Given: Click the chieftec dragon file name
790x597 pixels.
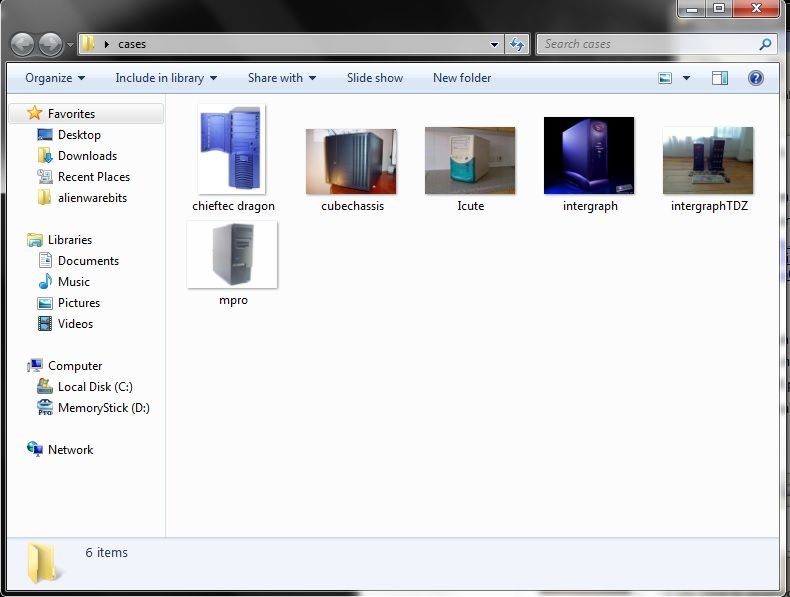Looking at the screenshot, I should (x=233, y=206).
